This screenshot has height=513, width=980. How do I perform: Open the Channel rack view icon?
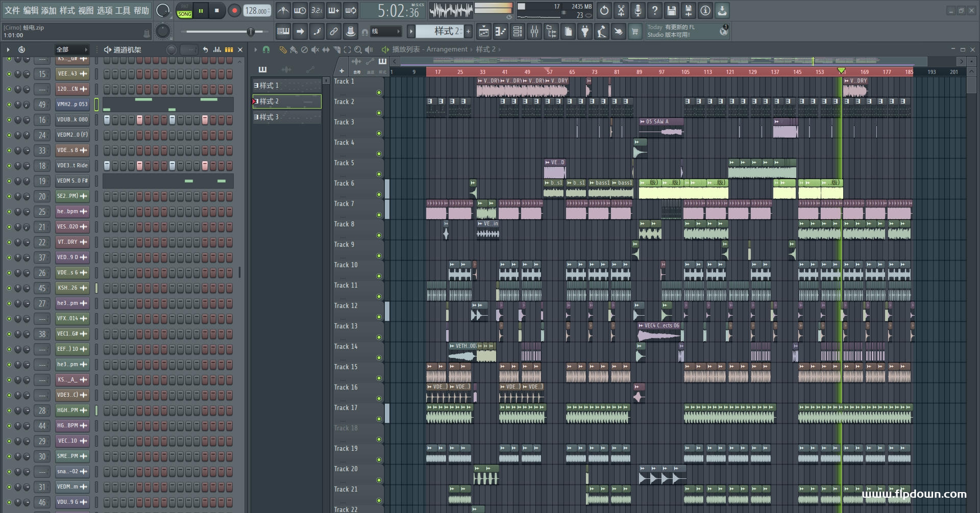(x=517, y=32)
